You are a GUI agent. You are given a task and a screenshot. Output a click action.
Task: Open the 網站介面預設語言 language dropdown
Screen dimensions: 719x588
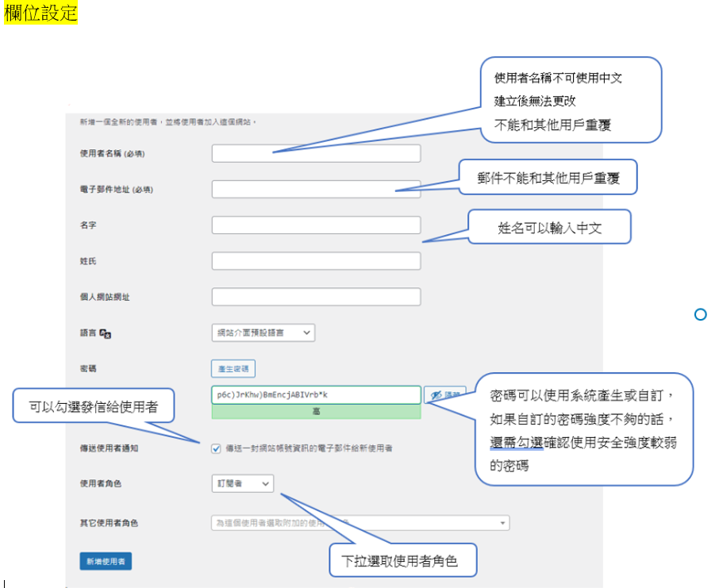pos(263,332)
